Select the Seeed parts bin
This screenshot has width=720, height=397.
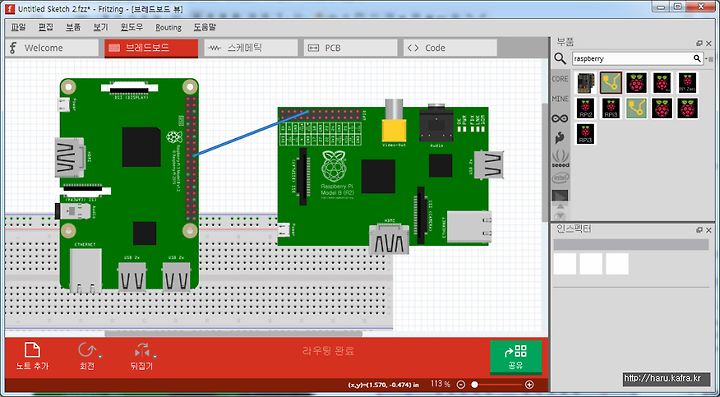560,158
